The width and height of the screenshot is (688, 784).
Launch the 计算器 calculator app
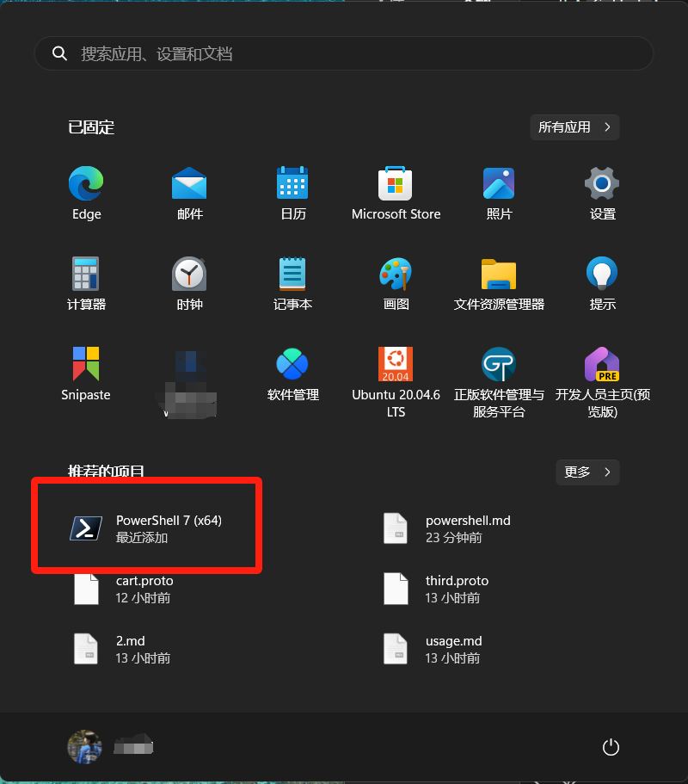pos(86,283)
